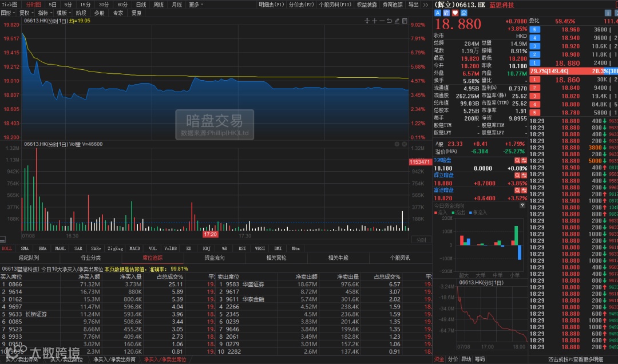Toggle the ZigZag indicator
The width and height of the screenshot is (618, 364).
[115, 248]
